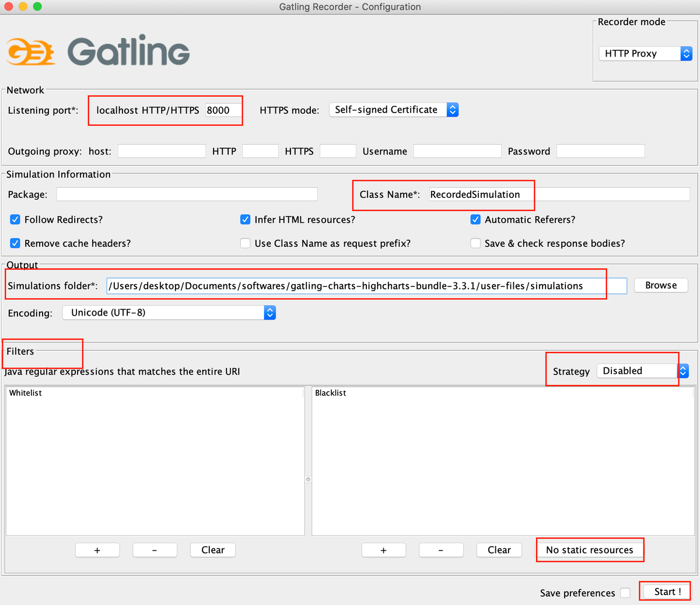This screenshot has width=700, height=605.
Task: Add a Whitelist pattern with plus button
Action: (97, 550)
